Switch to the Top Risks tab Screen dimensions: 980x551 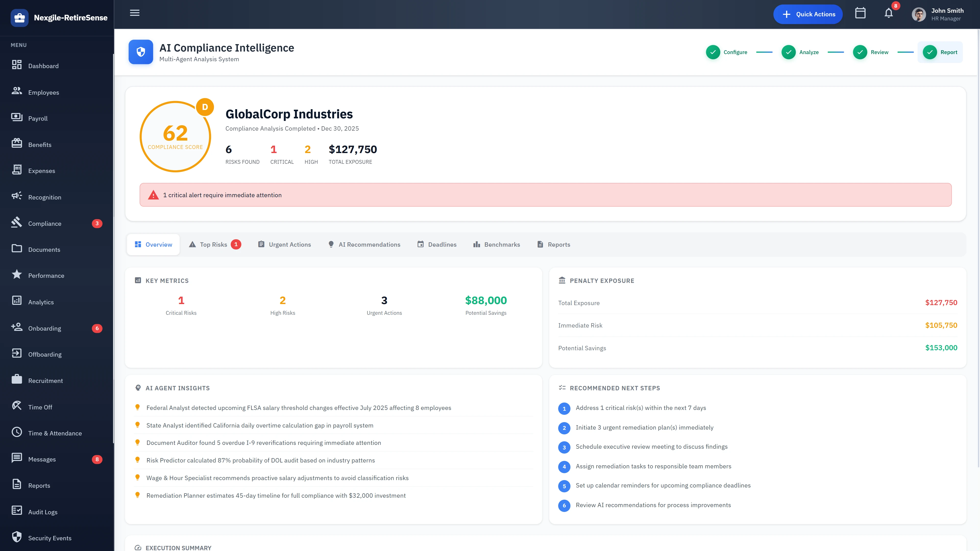(x=214, y=244)
